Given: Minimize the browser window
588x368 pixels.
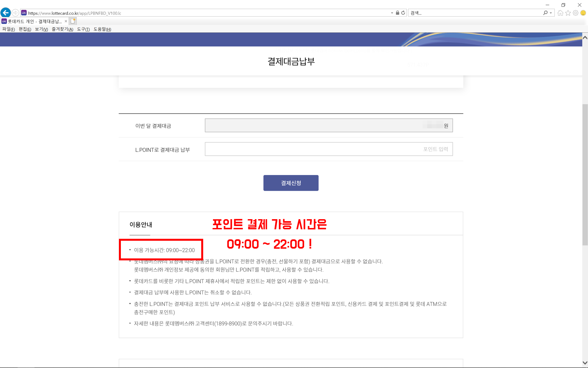Looking at the screenshot, I should tap(547, 5).
